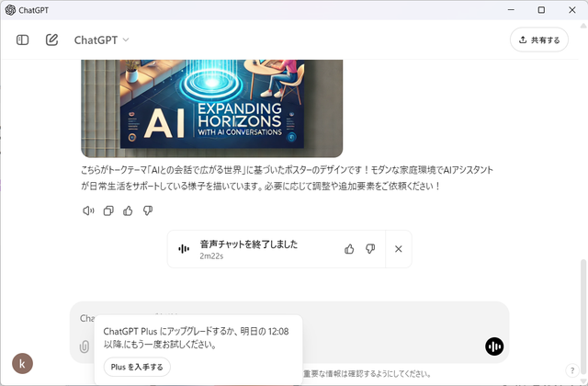Give thumbs down to the poster response
The image size is (588, 386).
click(148, 210)
